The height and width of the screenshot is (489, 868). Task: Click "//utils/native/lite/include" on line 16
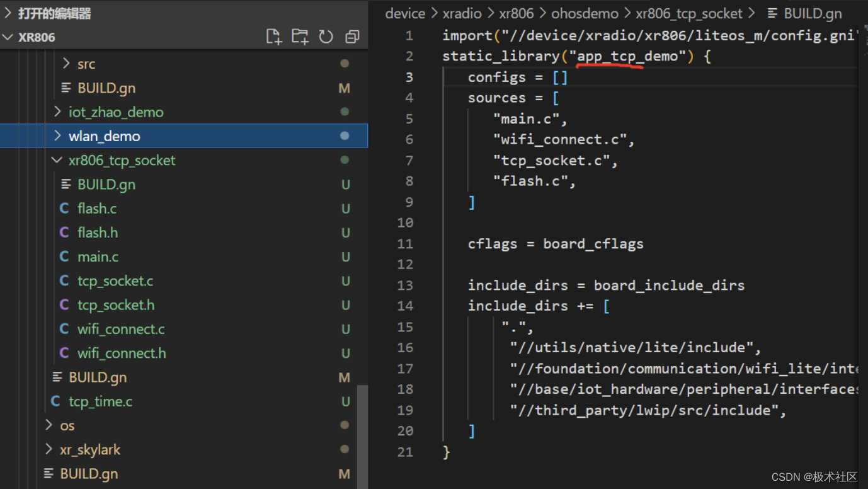click(x=632, y=348)
